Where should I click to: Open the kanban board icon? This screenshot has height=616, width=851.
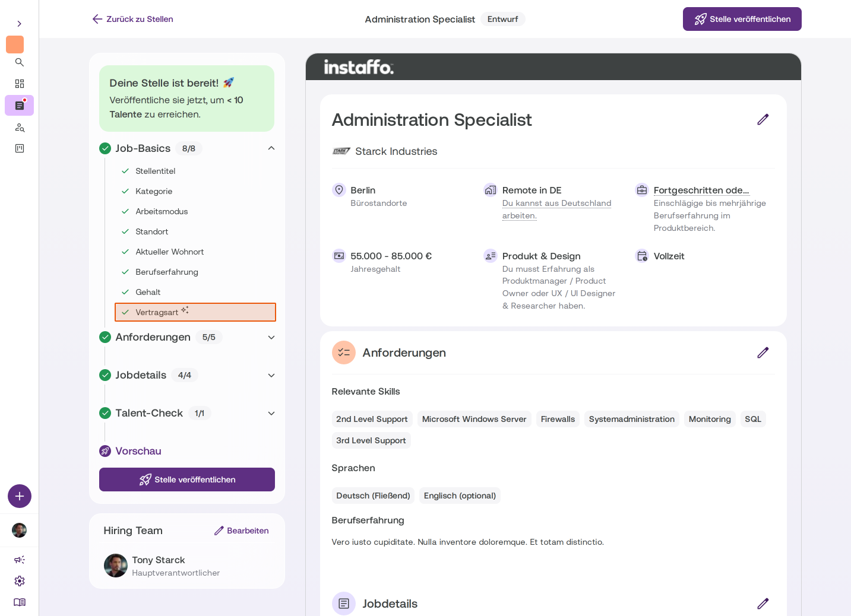[20, 148]
